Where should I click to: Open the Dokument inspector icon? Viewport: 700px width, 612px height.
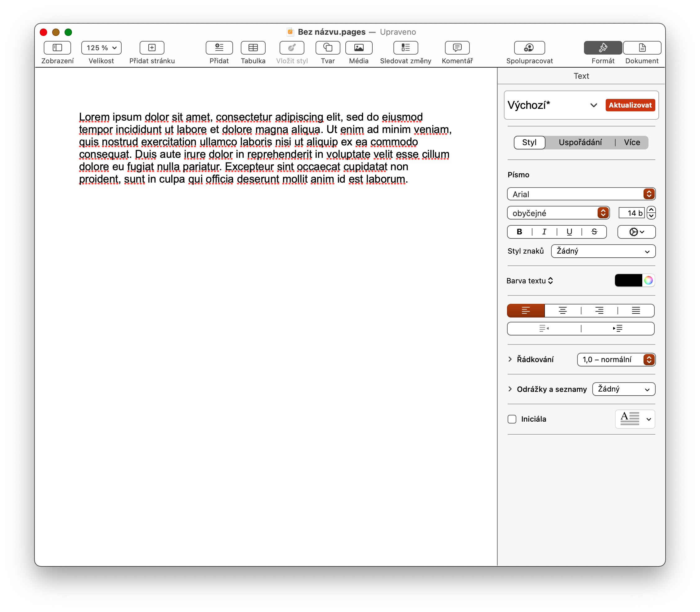[x=642, y=48]
